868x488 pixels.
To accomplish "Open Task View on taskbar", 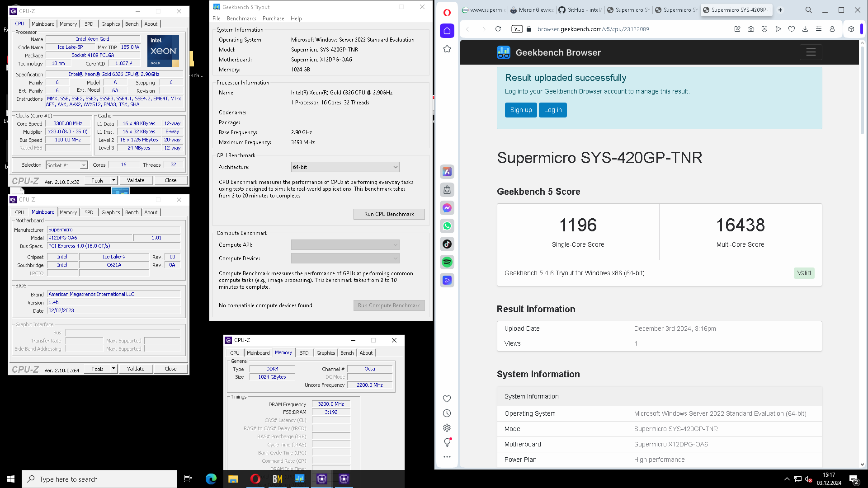I will tap(188, 479).
